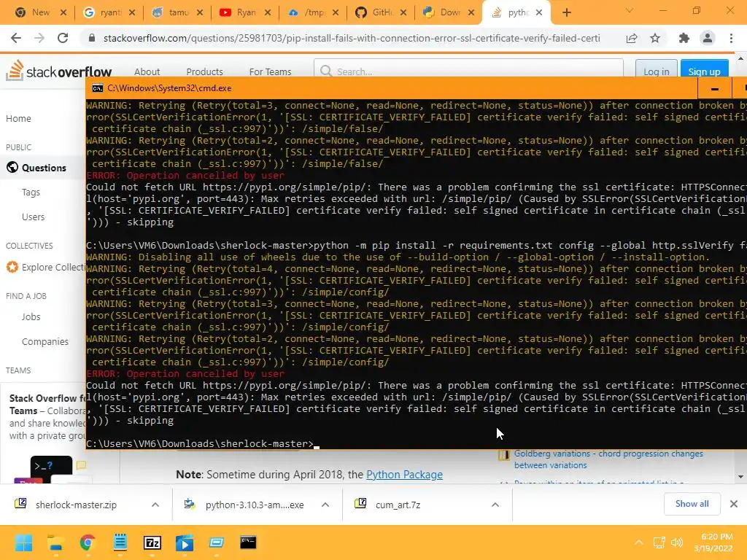The height and width of the screenshot is (560, 747).
Task: Open options for cum_art.7z download
Action: pyautogui.click(x=495, y=505)
